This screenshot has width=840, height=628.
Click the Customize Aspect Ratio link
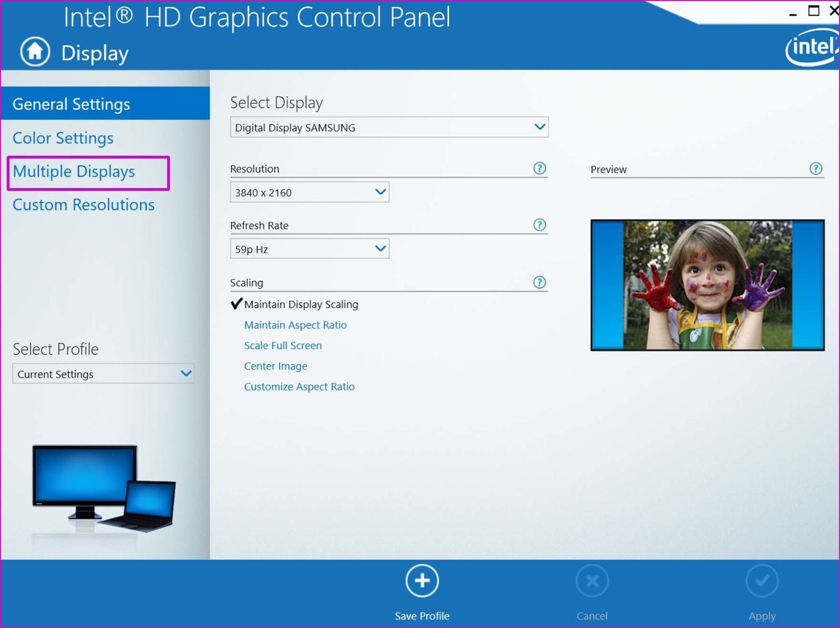click(x=299, y=386)
